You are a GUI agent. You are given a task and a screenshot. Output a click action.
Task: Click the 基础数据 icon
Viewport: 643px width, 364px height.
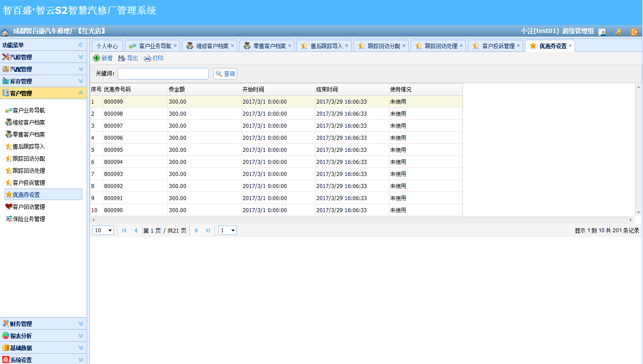(x=6, y=347)
